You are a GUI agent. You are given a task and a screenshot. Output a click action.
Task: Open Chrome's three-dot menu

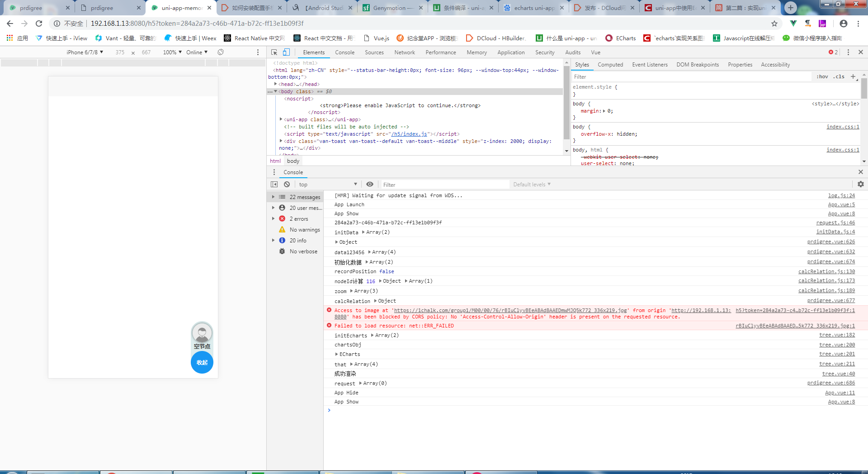[x=858, y=24]
